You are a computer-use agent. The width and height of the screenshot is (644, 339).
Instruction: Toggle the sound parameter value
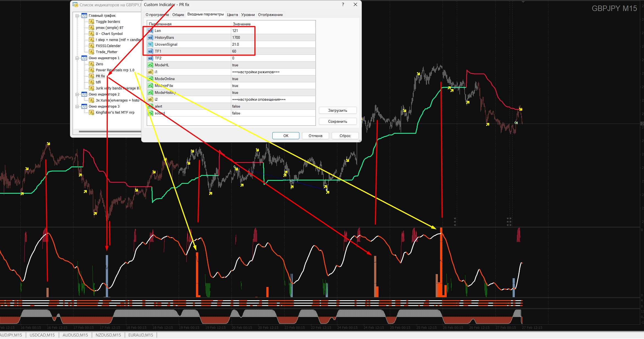(x=273, y=113)
